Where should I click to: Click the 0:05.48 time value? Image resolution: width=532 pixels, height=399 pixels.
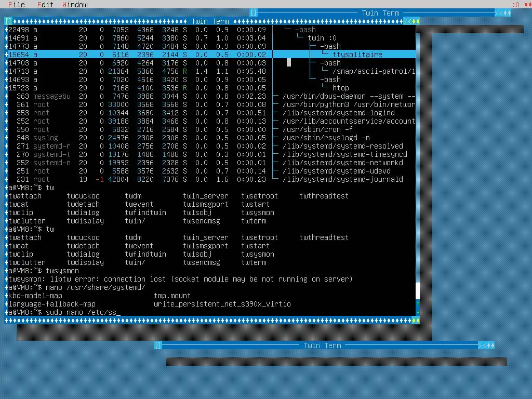(251, 71)
